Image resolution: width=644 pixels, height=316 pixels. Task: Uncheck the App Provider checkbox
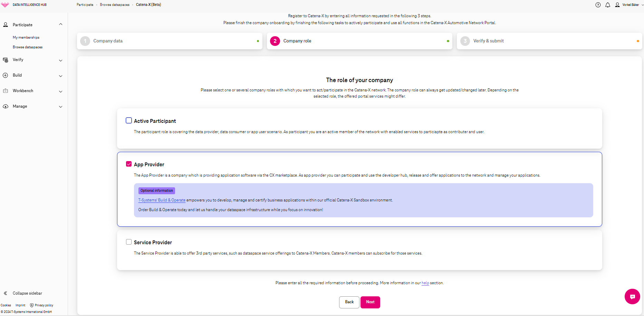point(129,164)
